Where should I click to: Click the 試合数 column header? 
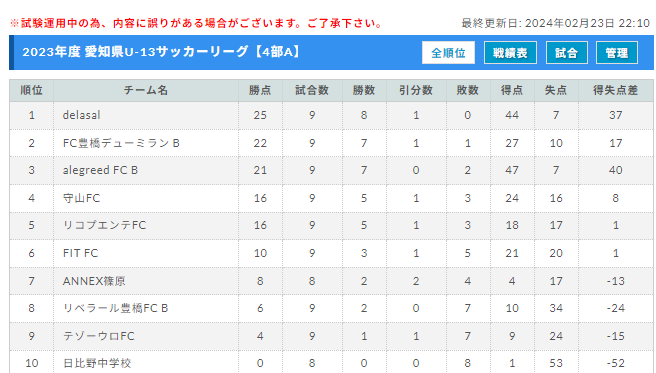click(312, 90)
